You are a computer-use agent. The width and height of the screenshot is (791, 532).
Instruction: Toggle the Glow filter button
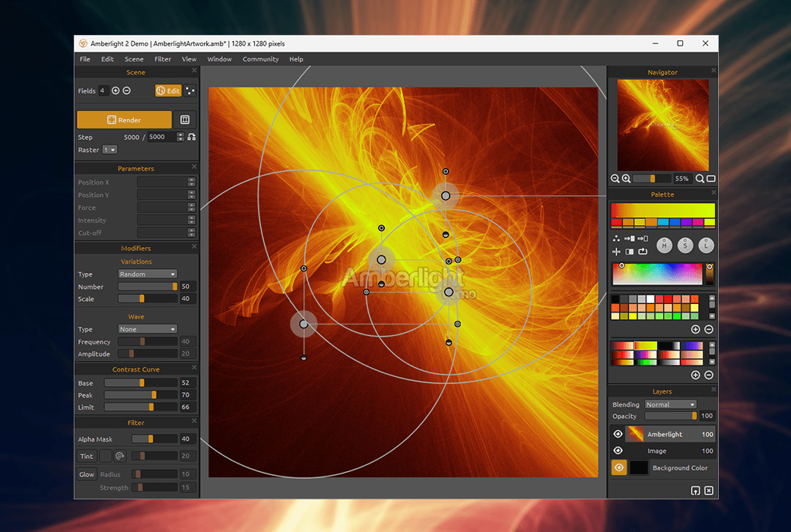pyautogui.click(x=86, y=474)
